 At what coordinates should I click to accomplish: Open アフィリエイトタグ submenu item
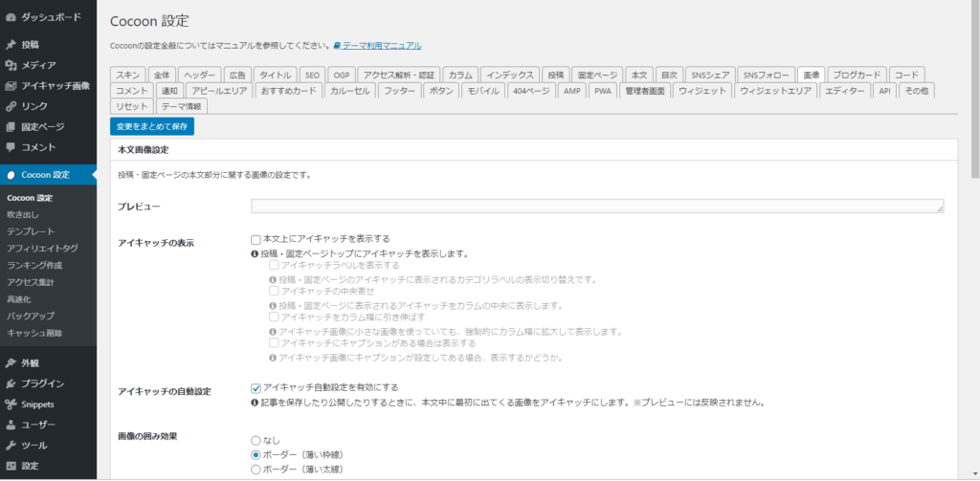click(42, 249)
